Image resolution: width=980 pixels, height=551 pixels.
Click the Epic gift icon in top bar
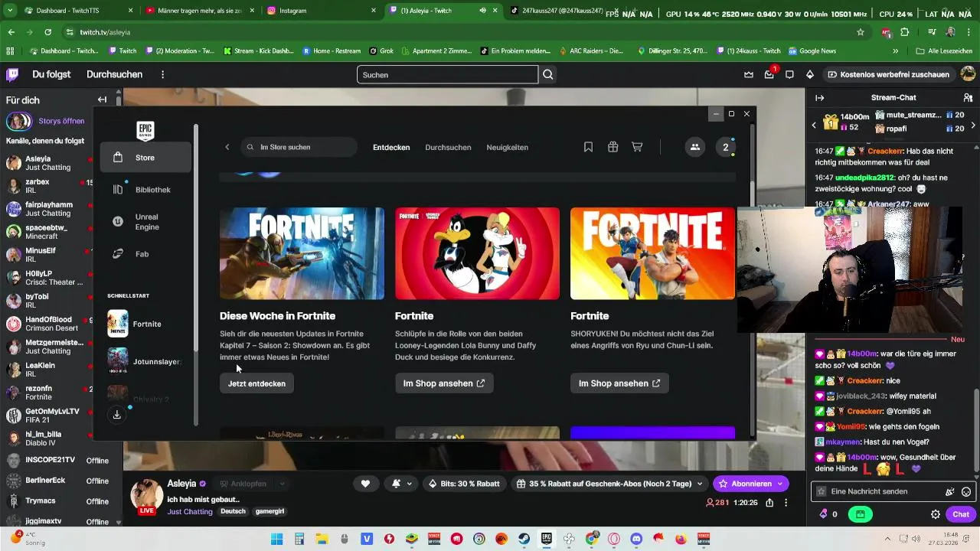coord(612,147)
